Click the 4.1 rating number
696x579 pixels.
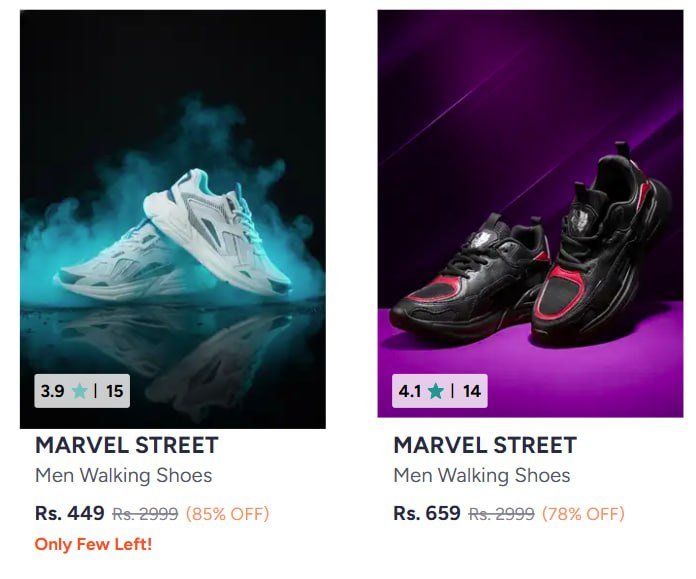tap(410, 391)
